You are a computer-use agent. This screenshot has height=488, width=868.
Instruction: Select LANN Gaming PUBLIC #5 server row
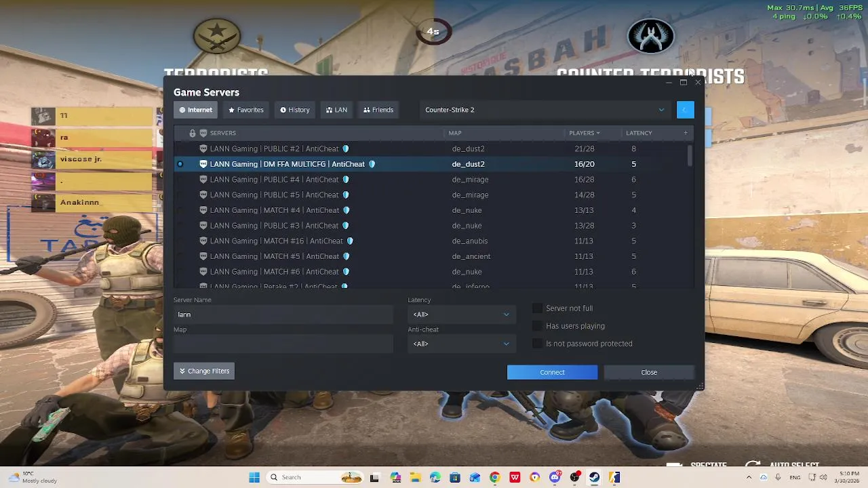(x=434, y=195)
